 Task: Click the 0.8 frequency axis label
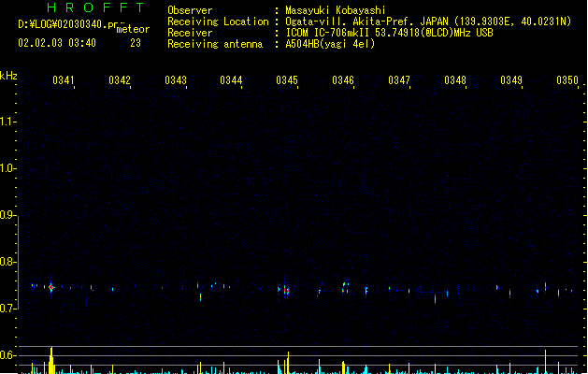[x=7, y=262]
